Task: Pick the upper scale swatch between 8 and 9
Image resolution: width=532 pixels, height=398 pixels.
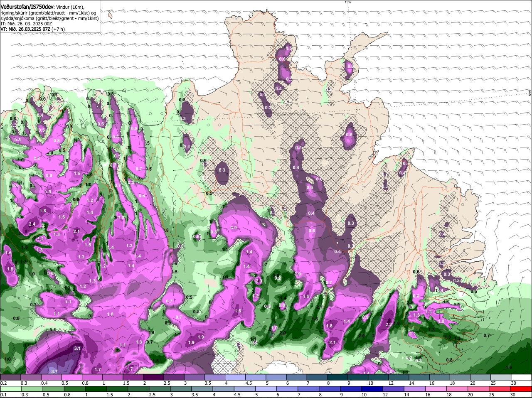Action: pyautogui.click(x=337, y=377)
